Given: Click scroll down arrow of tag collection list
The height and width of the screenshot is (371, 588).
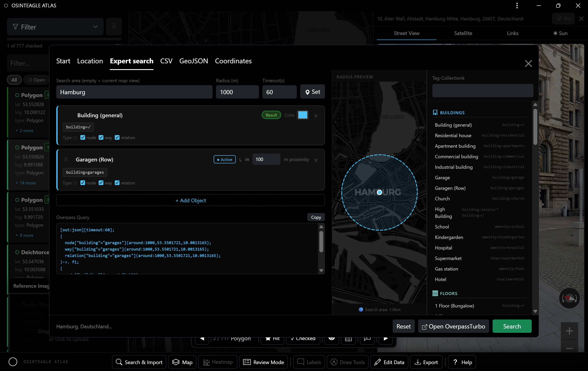Looking at the screenshot, I should [535, 311].
